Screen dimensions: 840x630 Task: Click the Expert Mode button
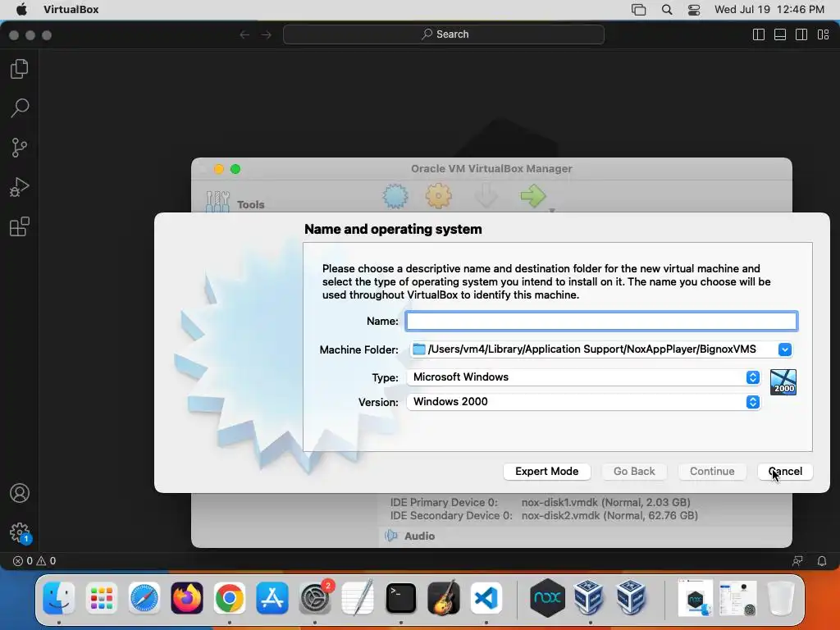(547, 472)
